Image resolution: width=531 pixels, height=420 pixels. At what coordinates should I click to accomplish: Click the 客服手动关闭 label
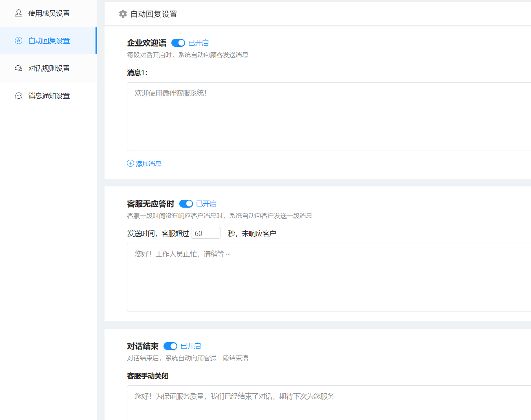tap(148, 376)
